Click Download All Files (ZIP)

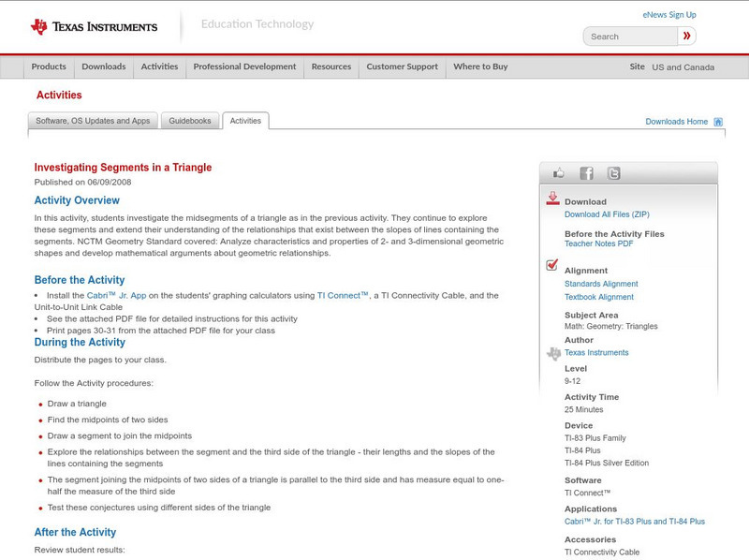pyautogui.click(x=607, y=214)
